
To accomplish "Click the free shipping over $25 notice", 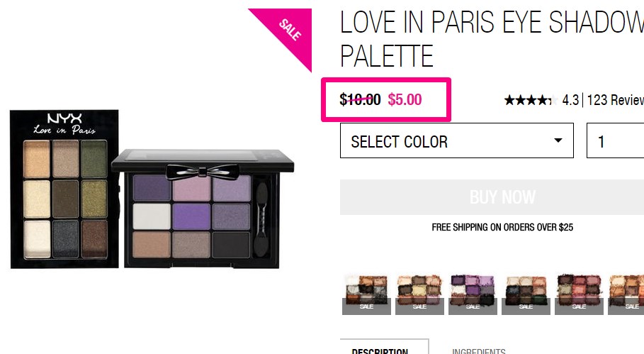I will coord(502,227).
